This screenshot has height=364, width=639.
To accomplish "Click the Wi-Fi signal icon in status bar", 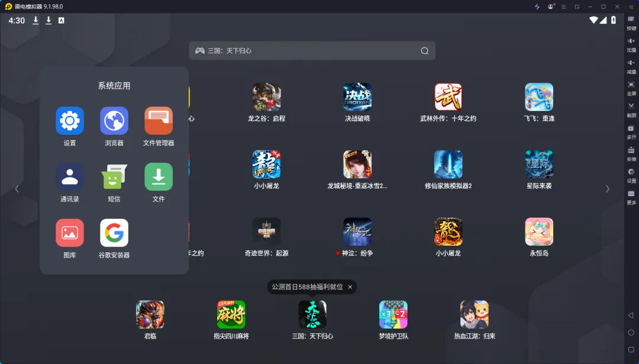I will [594, 20].
